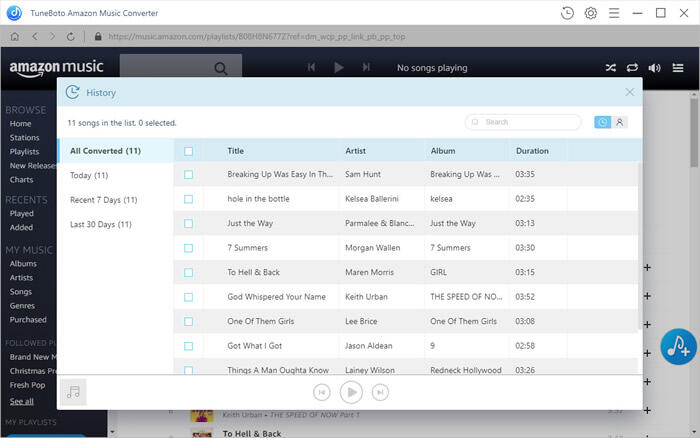Check the Just the Way row
700x438 pixels.
click(x=188, y=224)
